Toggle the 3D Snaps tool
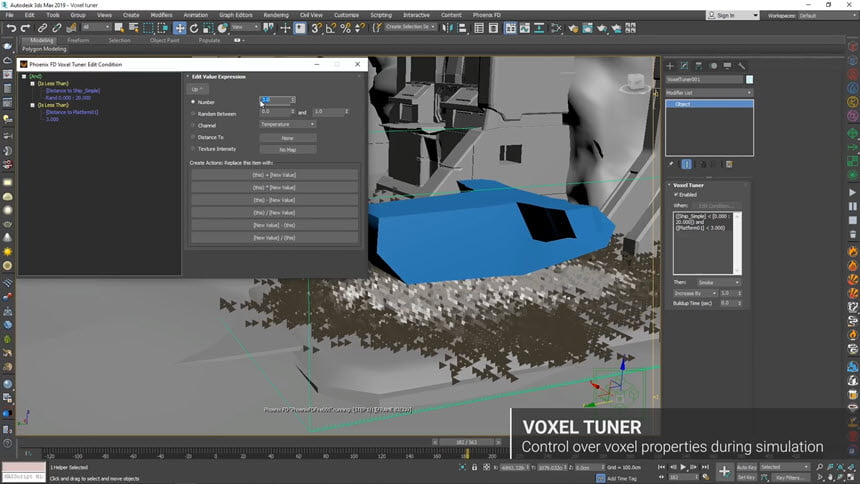The height and width of the screenshot is (484, 860). pos(316,28)
